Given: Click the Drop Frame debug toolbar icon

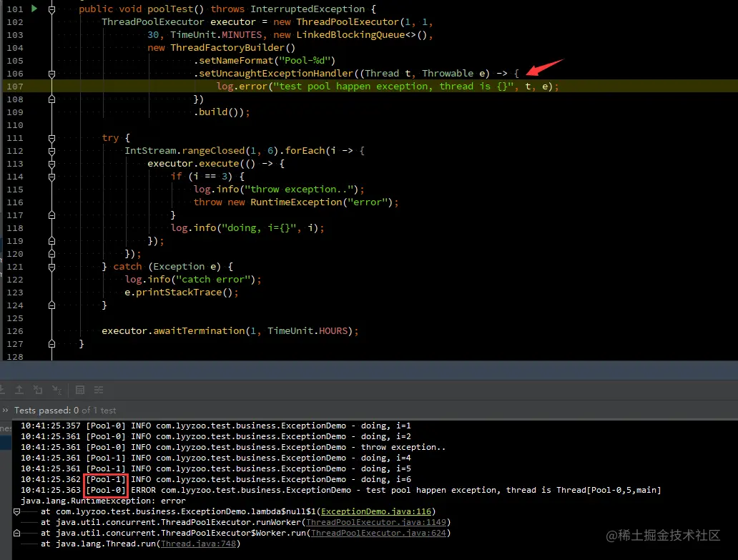Looking at the screenshot, I should [38, 390].
